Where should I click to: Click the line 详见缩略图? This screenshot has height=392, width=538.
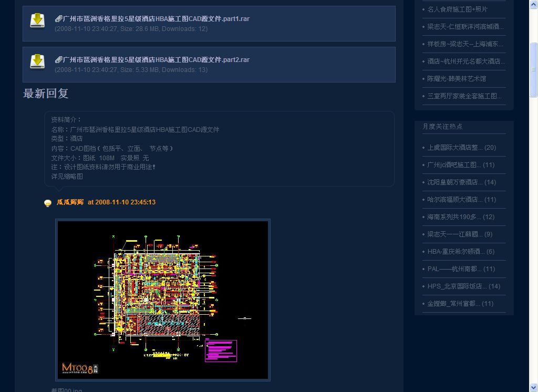point(67,177)
